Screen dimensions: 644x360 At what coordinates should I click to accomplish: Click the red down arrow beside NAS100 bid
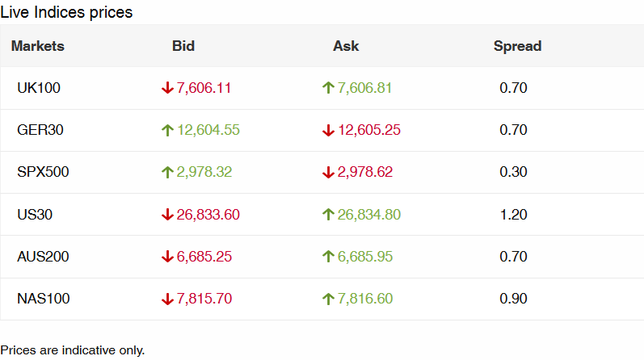tap(167, 299)
